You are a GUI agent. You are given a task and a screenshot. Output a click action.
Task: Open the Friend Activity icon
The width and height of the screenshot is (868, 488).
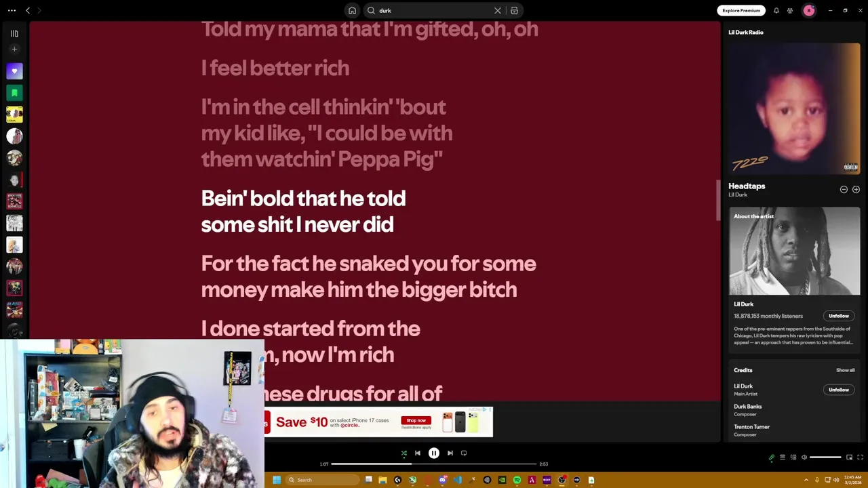click(790, 10)
